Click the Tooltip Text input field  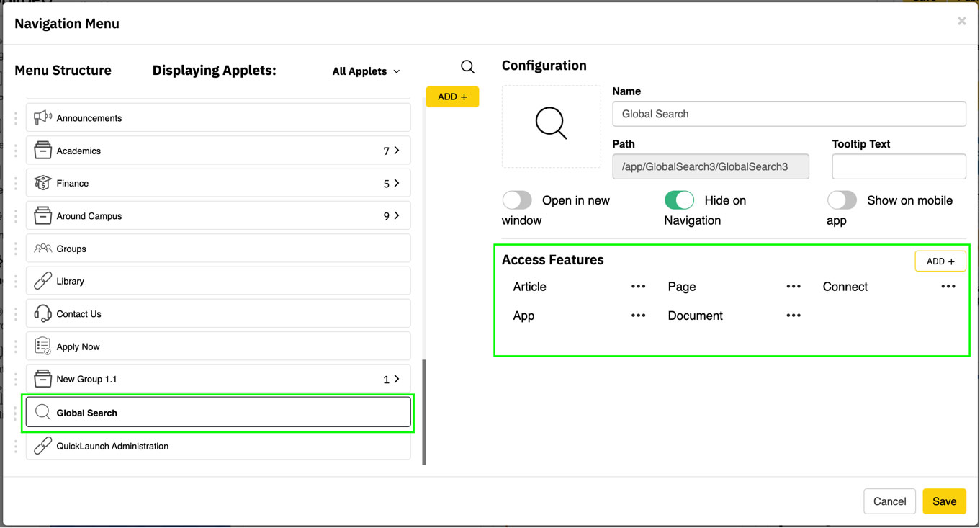(899, 166)
